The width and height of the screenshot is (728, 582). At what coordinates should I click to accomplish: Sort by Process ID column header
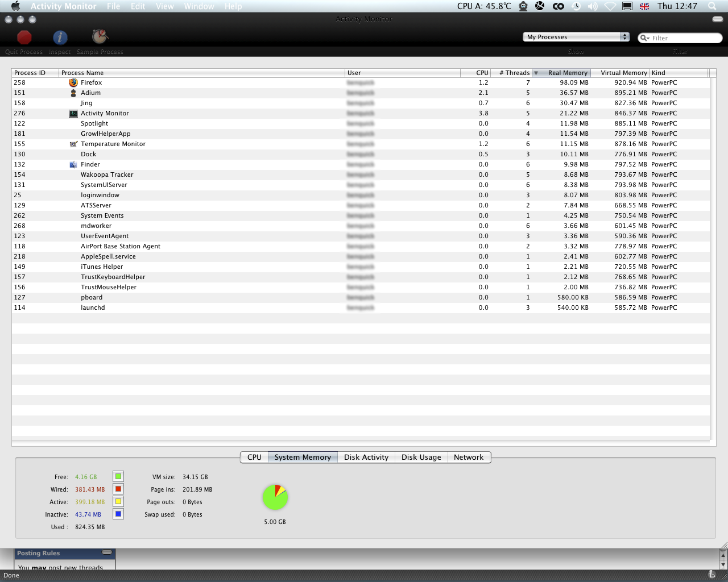click(x=35, y=73)
